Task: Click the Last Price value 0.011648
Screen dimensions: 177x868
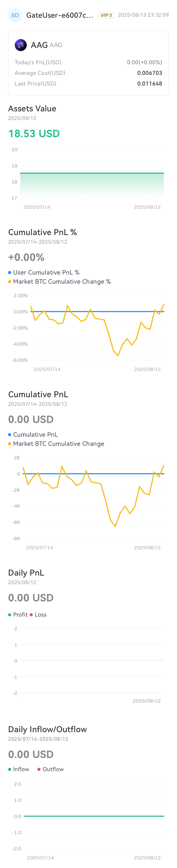Action: pos(150,83)
